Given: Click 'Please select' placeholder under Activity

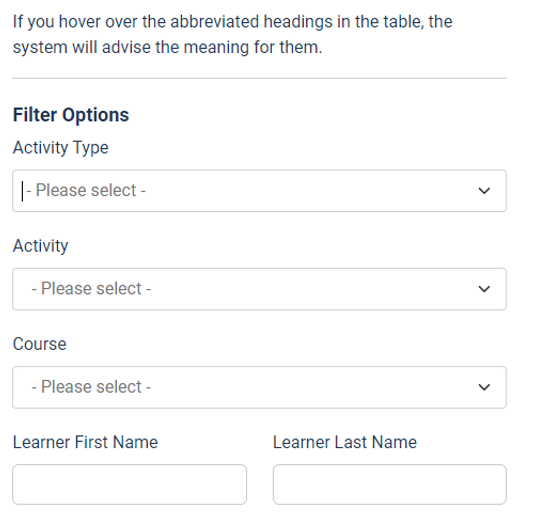Looking at the screenshot, I should click(91, 289).
